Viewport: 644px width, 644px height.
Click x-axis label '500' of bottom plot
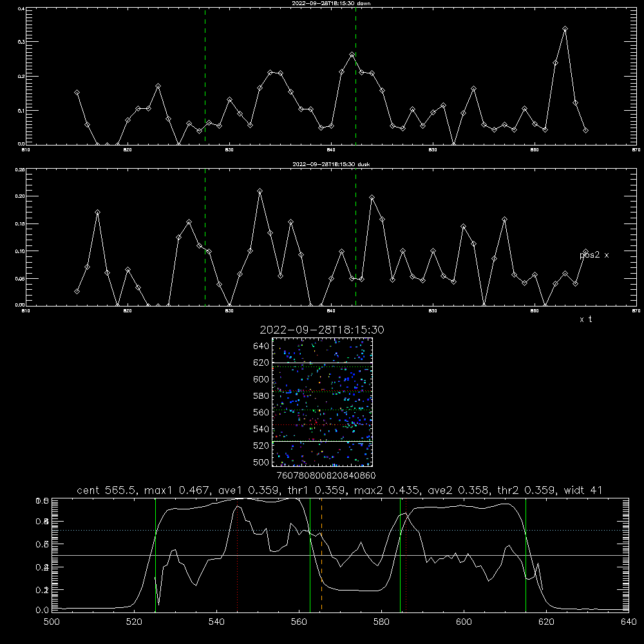[52, 622]
